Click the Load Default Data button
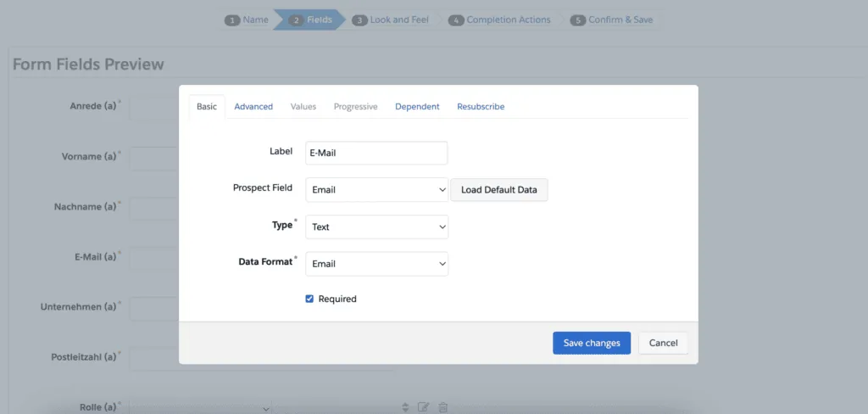The width and height of the screenshot is (868, 414). pos(499,189)
